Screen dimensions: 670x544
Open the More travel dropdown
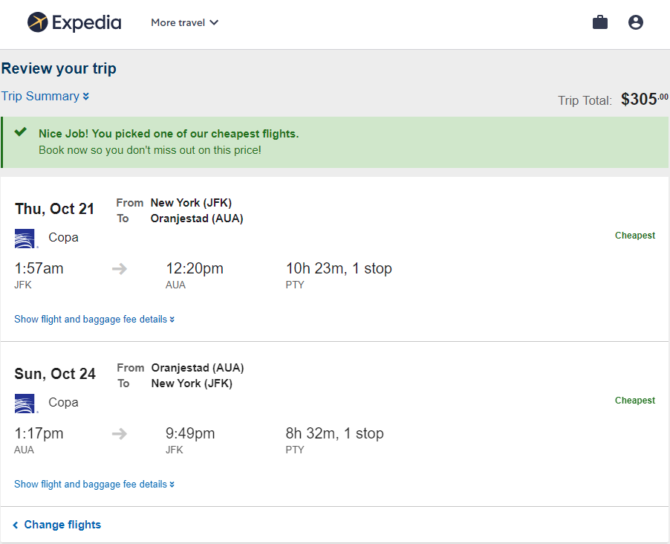pos(185,23)
